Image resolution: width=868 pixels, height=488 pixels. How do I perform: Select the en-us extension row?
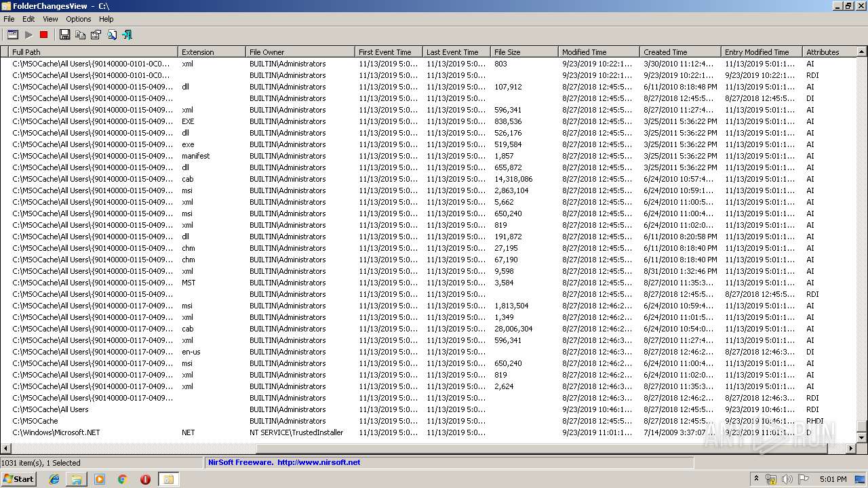429,352
